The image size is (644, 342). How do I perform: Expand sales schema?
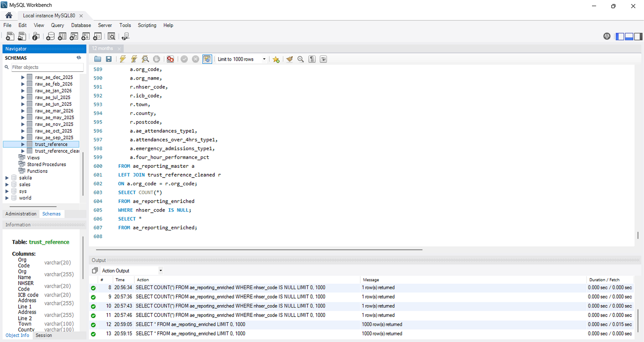click(7, 184)
